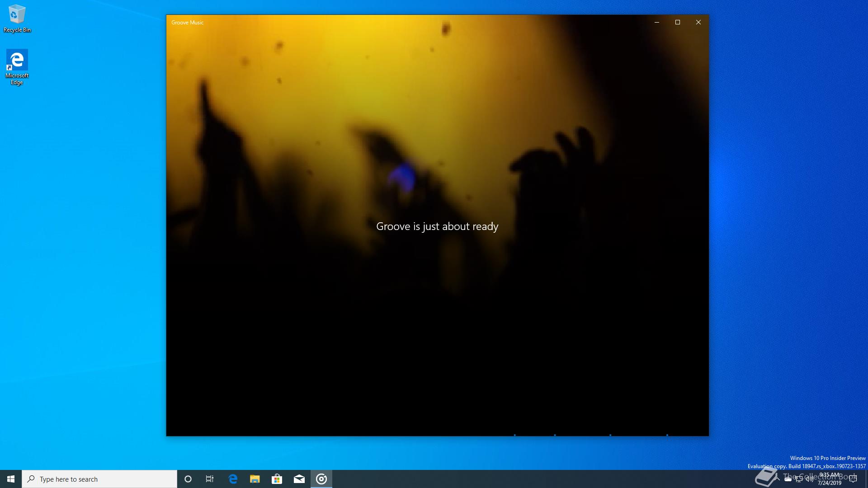The height and width of the screenshot is (488, 868).
Task: Open Task View on the taskbar
Action: coord(210,479)
